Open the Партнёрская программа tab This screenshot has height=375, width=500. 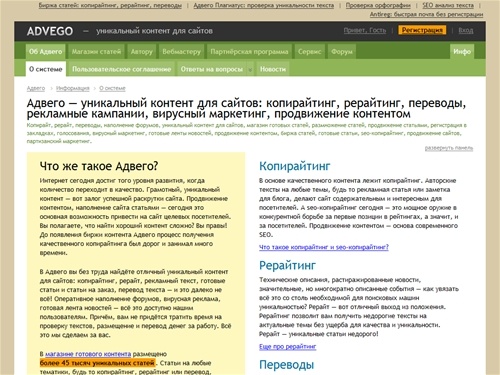pos(249,51)
